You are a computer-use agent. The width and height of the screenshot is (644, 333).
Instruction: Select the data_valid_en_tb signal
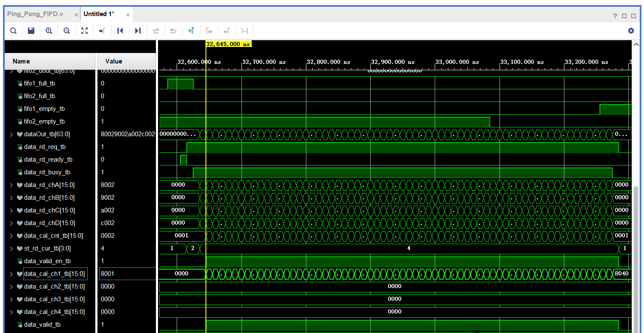[x=47, y=261]
